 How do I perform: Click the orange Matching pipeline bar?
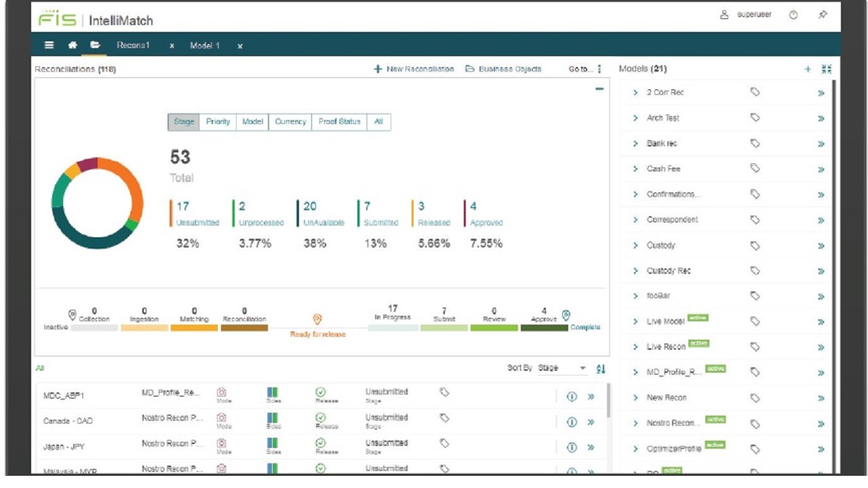pyautogui.click(x=194, y=327)
